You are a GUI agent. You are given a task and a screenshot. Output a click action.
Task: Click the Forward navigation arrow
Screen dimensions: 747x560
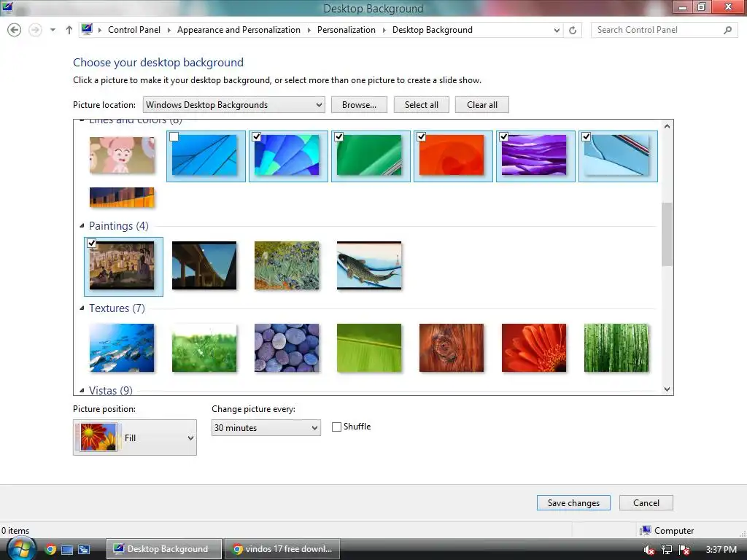point(35,30)
